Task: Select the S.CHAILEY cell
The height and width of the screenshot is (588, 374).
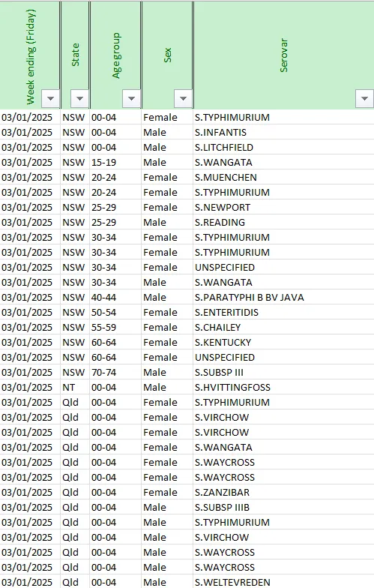Action: (x=283, y=327)
